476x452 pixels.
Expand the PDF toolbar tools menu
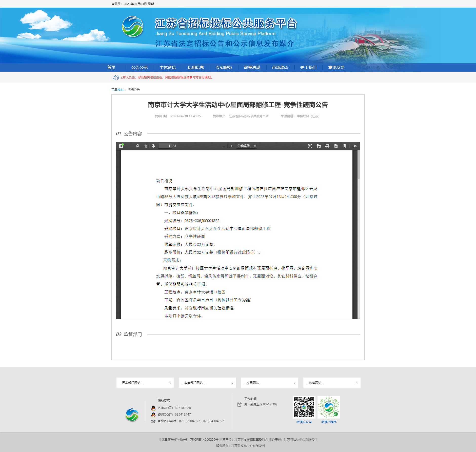pos(355,146)
